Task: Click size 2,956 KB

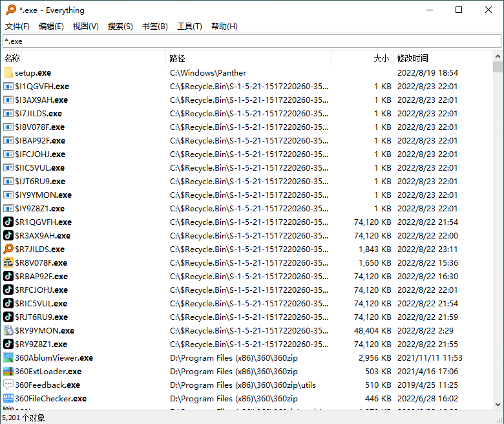Action: pyautogui.click(x=375, y=357)
